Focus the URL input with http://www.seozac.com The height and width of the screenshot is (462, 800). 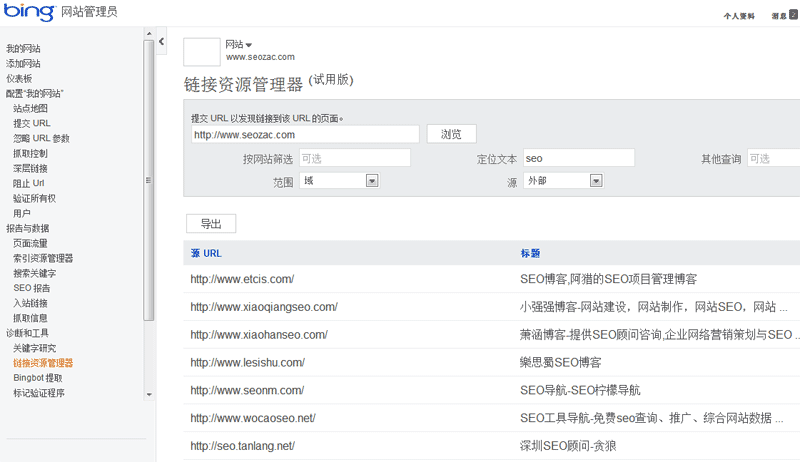click(x=305, y=134)
